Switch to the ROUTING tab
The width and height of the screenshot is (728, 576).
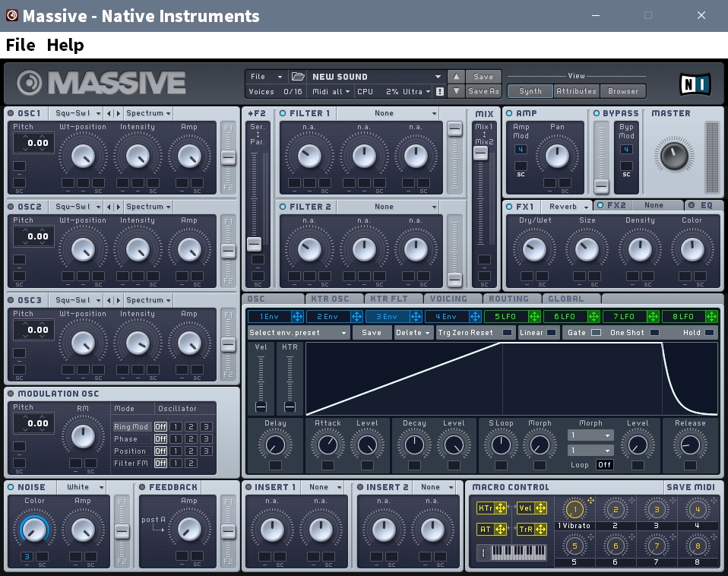(512, 299)
